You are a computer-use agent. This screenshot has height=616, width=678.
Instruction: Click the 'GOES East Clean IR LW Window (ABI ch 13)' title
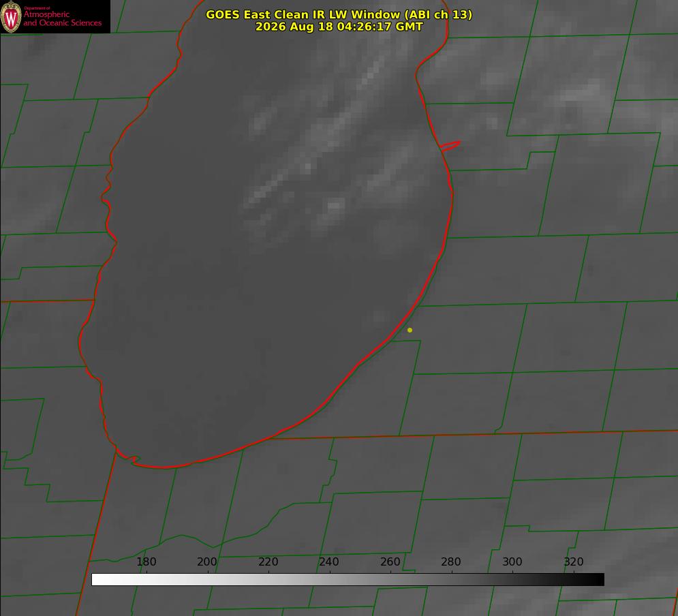click(x=339, y=14)
